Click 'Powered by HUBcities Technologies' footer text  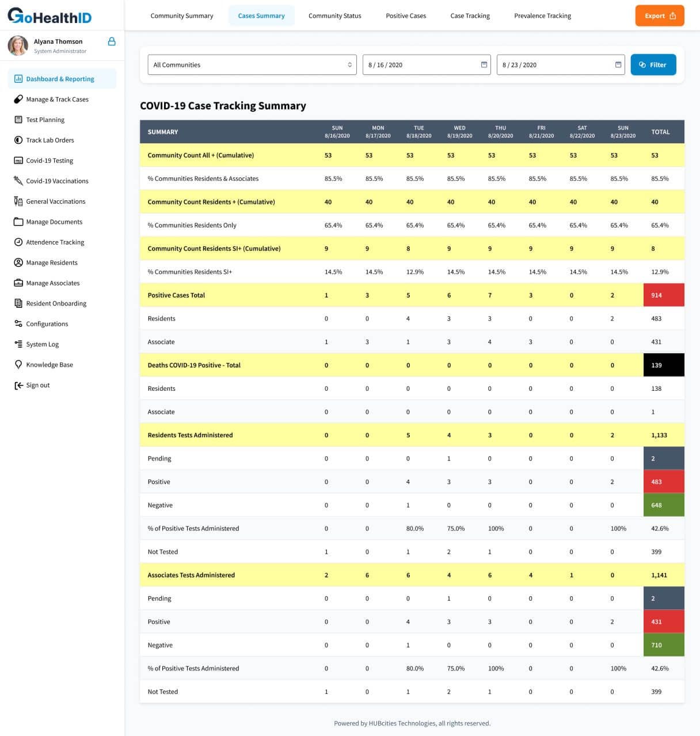tap(384, 723)
